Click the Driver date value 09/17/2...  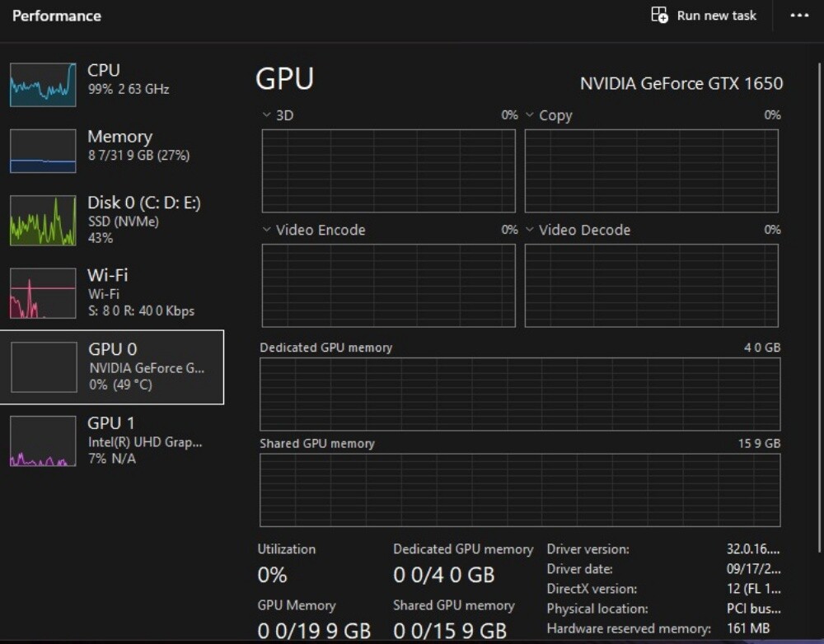[754, 569]
